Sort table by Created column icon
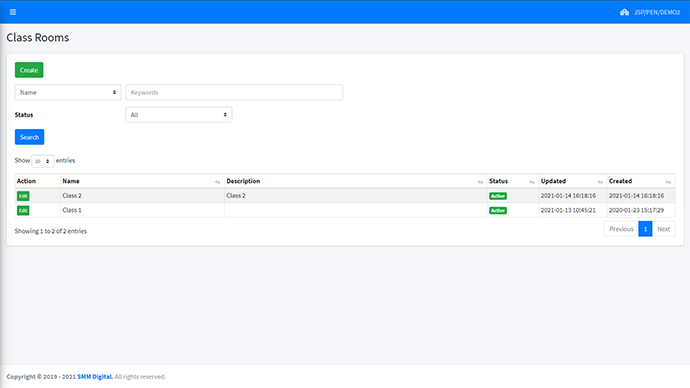Image resolution: width=690 pixels, height=388 pixels. [668, 182]
